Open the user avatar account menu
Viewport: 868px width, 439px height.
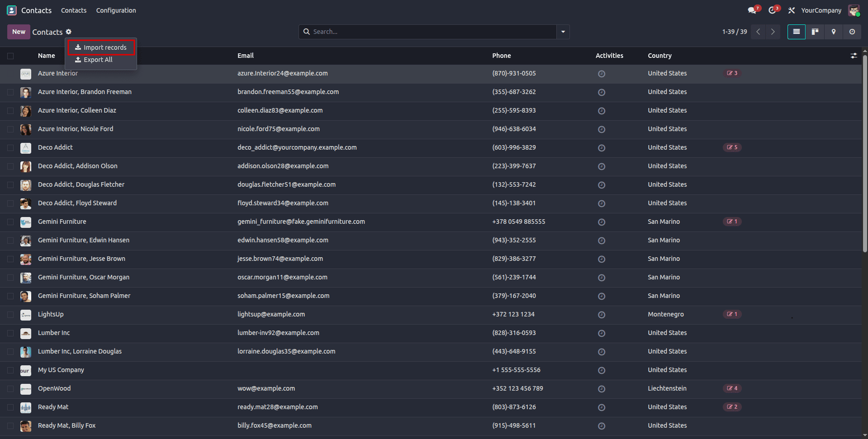pyautogui.click(x=854, y=10)
